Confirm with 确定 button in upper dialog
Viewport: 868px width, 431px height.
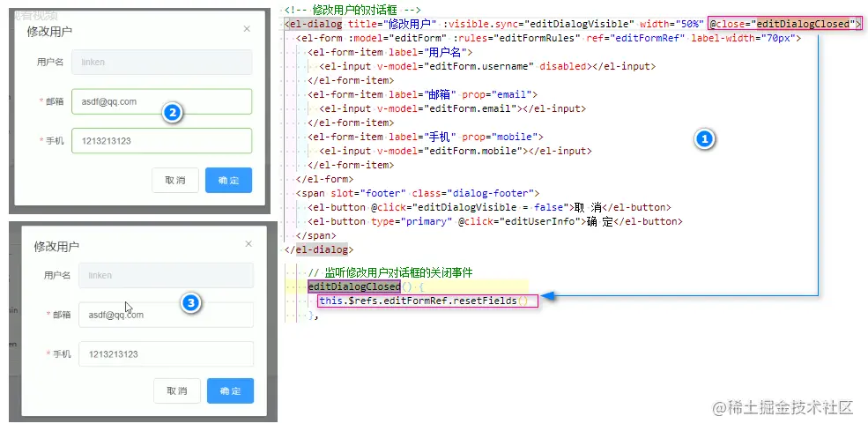click(x=228, y=181)
